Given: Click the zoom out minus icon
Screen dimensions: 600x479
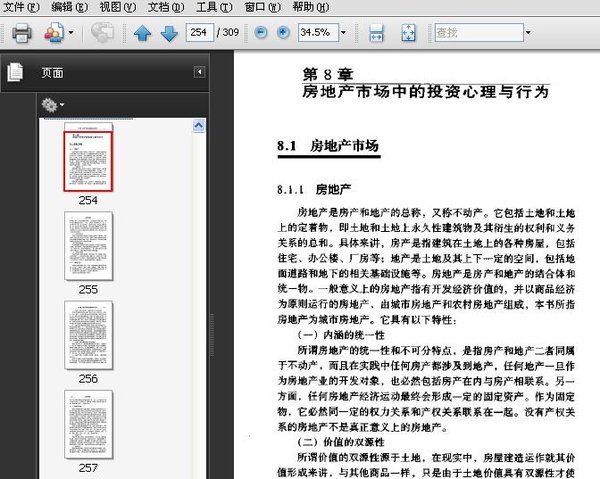Looking at the screenshot, I should pyautogui.click(x=261, y=33).
